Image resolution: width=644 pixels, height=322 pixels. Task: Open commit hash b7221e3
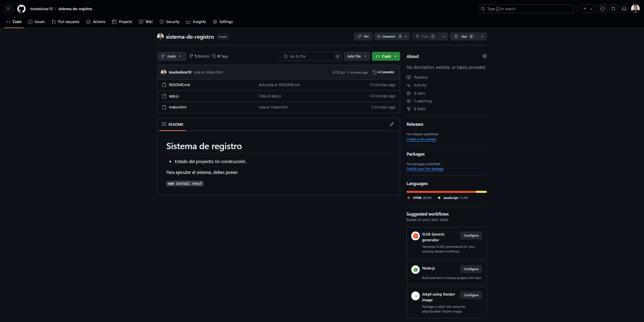click(339, 73)
